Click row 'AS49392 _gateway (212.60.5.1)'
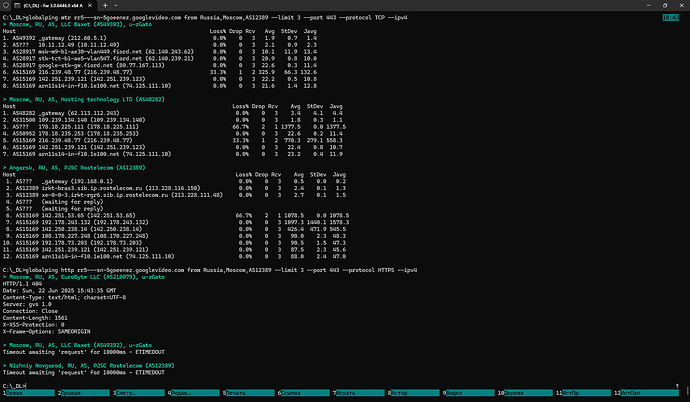This screenshot has width=690, height=402. pos(160,38)
